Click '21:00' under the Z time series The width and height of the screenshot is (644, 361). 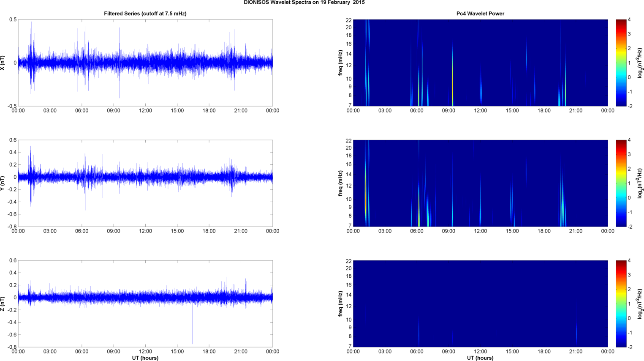(x=241, y=352)
